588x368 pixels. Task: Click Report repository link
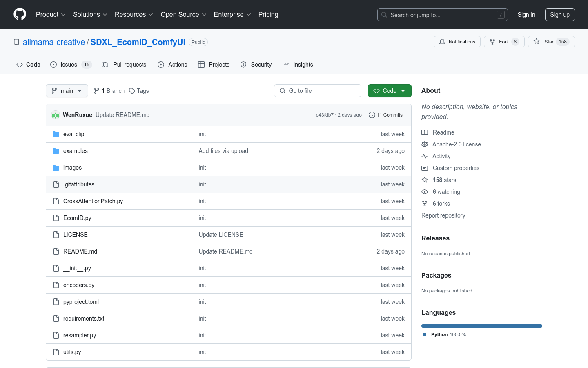[443, 215]
